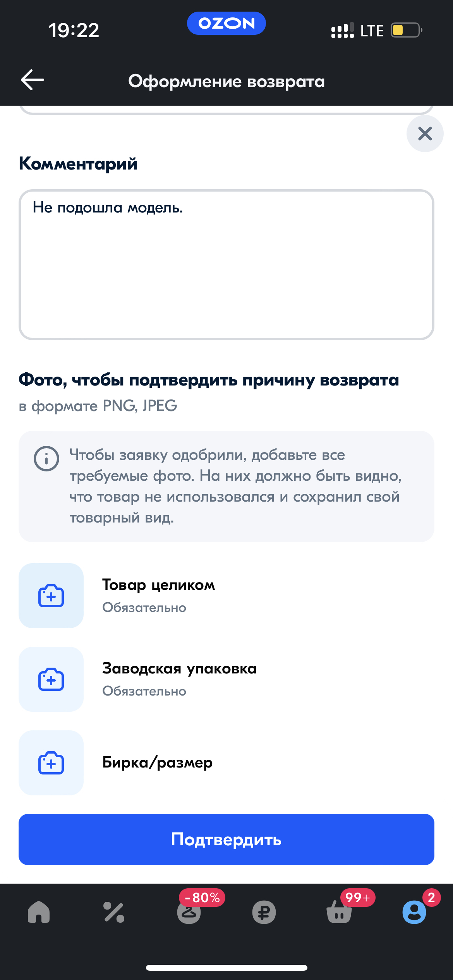Open the profile tab
The image size is (453, 980).
coord(414,912)
